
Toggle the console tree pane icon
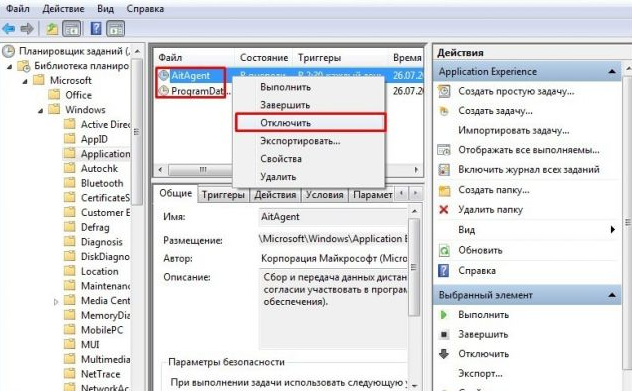pos(72,29)
